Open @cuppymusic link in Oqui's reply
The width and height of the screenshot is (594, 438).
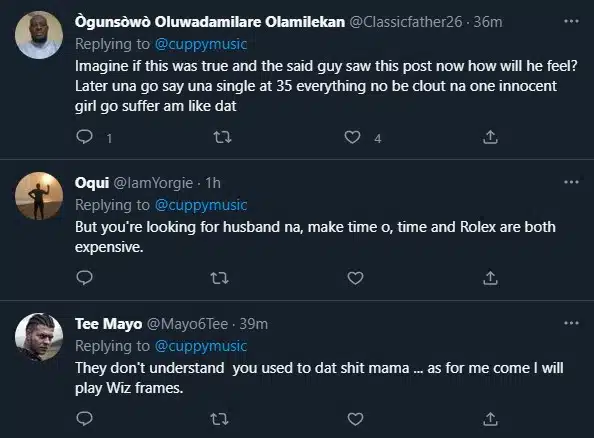pos(201,205)
